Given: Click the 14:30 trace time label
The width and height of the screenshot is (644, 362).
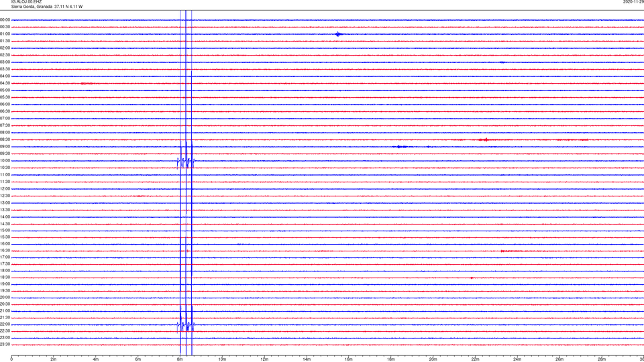Looking at the screenshot, I should tap(5, 224).
